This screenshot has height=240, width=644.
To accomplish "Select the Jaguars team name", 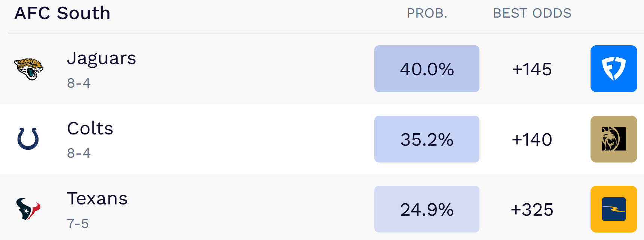I will click(x=101, y=58).
